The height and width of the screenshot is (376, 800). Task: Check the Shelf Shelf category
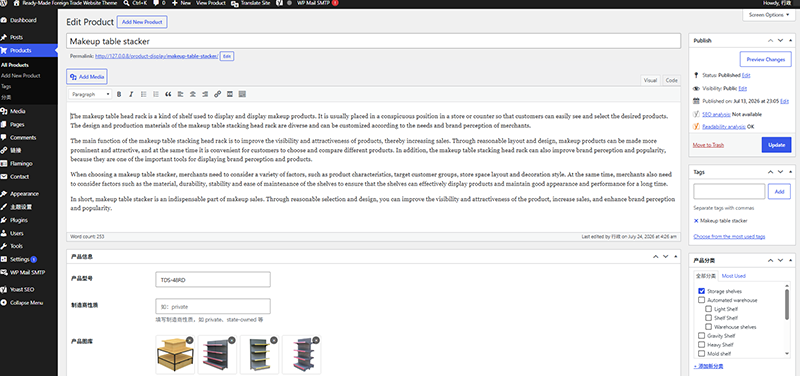click(x=709, y=318)
